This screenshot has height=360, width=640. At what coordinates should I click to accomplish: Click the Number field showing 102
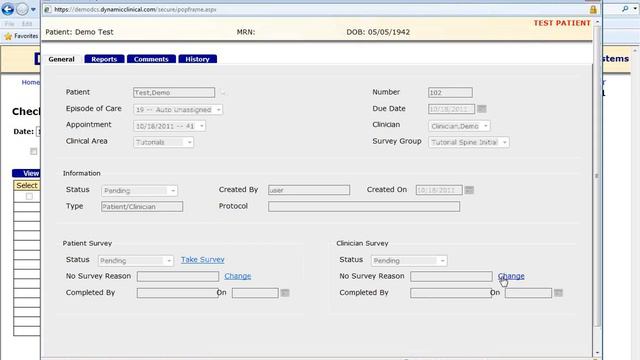tap(450, 93)
